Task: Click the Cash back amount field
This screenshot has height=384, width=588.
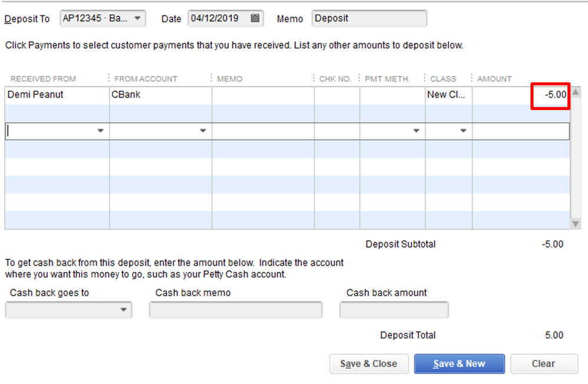Action: (x=394, y=310)
